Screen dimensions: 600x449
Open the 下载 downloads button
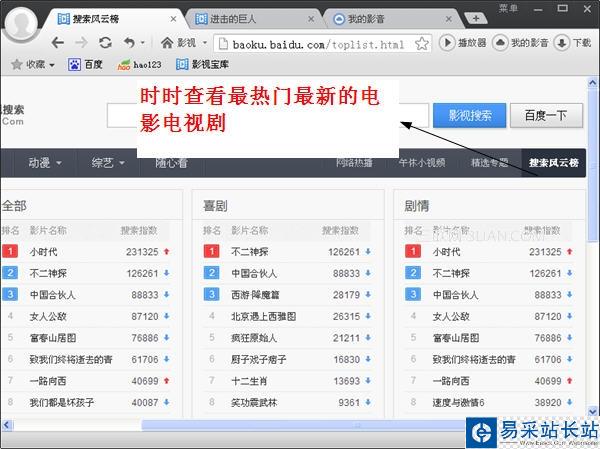tap(573, 42)
